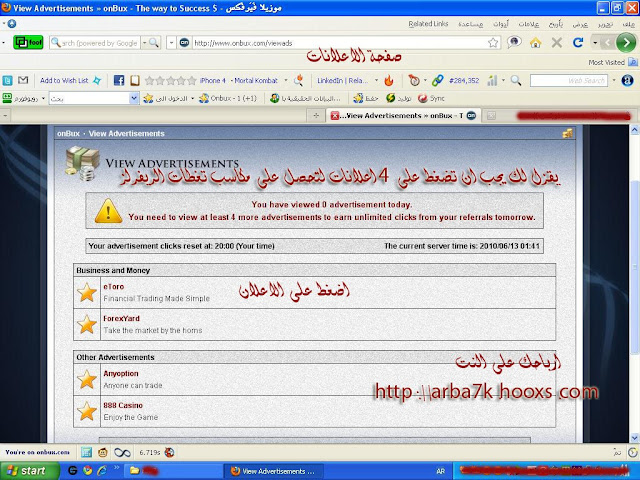Viewport: 640px width, 480px height.
Task: Click the Start button
Action: click(28, 471)
